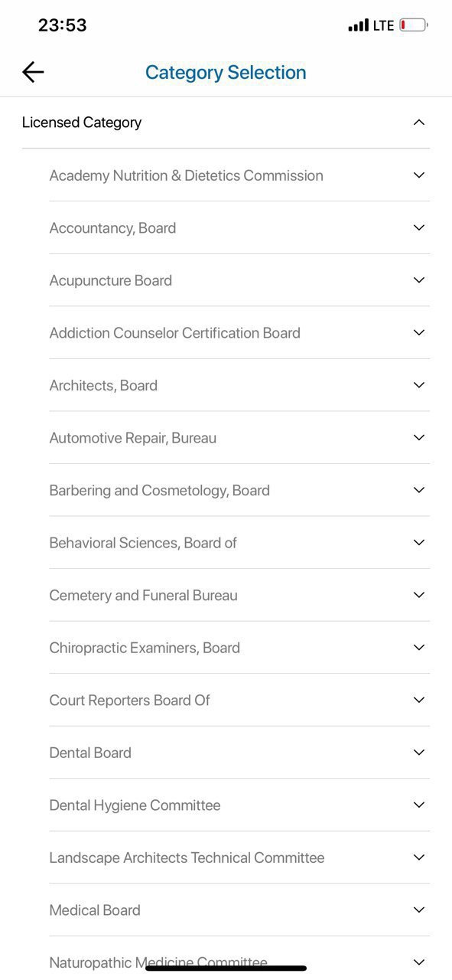Image resolution: width=452 pixels, height=980 pixels.
Task: Expand the Accountancy, Board chevron
Action: click(418, 227)
